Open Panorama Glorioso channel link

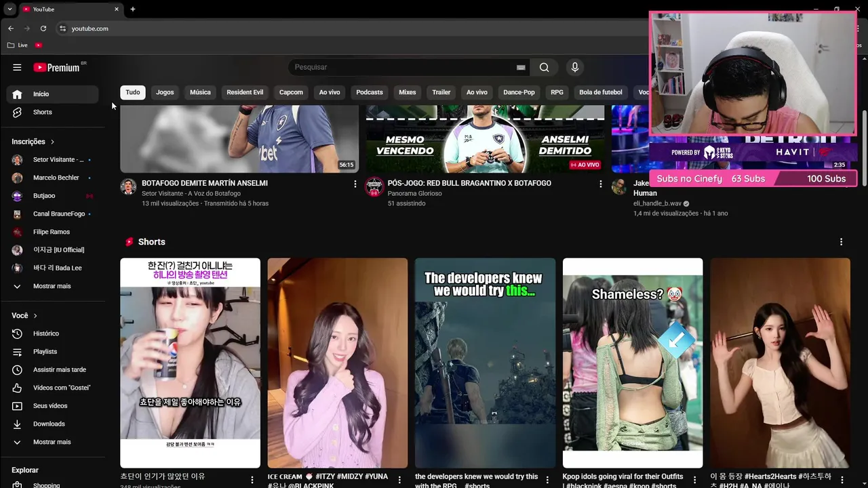pyautogui.click(x=414, y=193)
